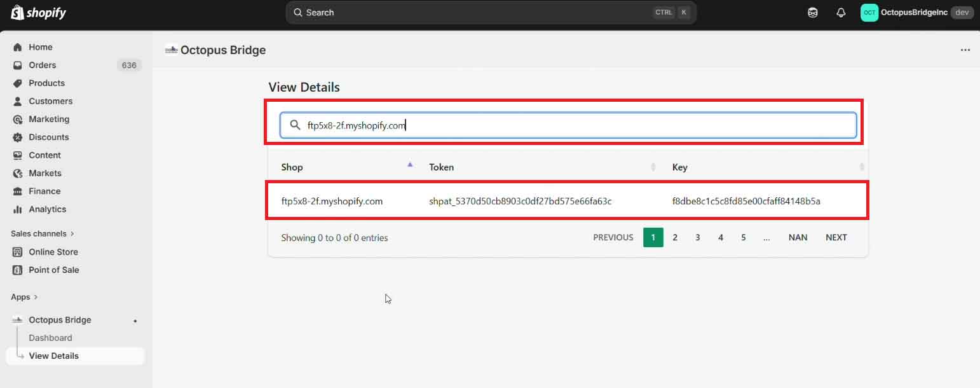The width and height of the screenshot is (980, 388).
Task: Click the Octopus Bridge app icon in sidebar
Action: coord(17,320)
